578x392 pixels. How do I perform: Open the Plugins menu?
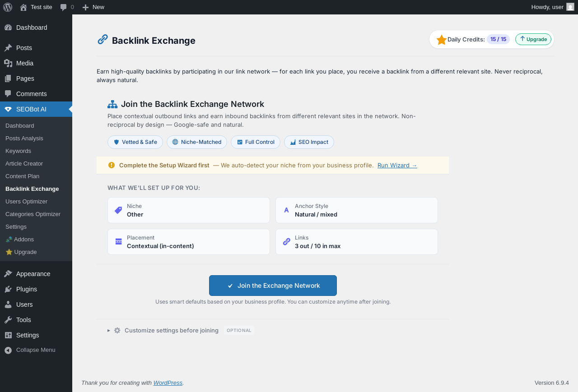[x=27, y=289]
